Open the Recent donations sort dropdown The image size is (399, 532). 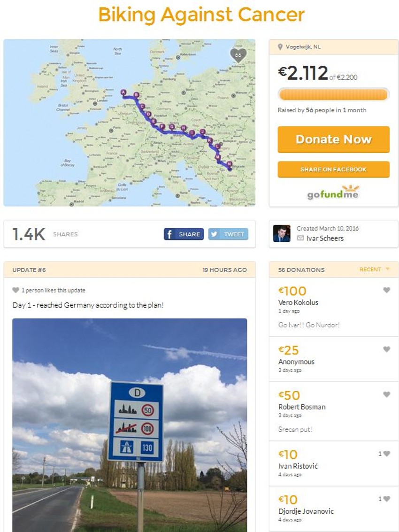pyautogui.click(x=374, y=270)
